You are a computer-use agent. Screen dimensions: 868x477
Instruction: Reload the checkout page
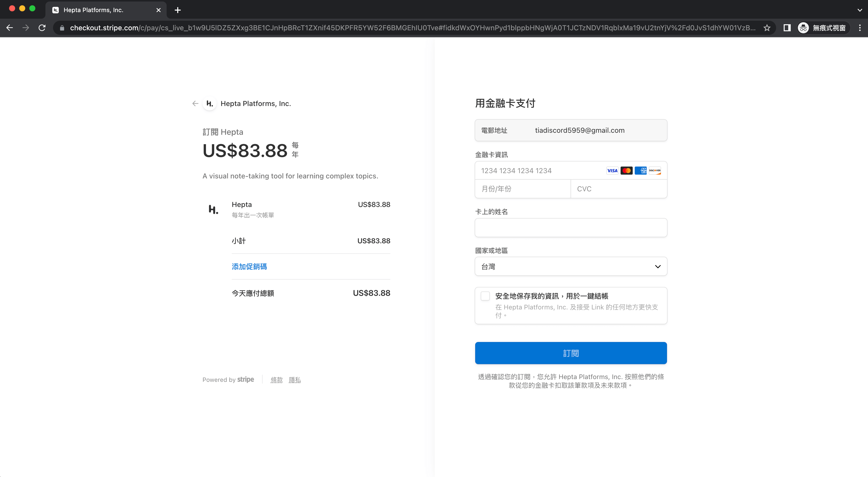[42, 28]
